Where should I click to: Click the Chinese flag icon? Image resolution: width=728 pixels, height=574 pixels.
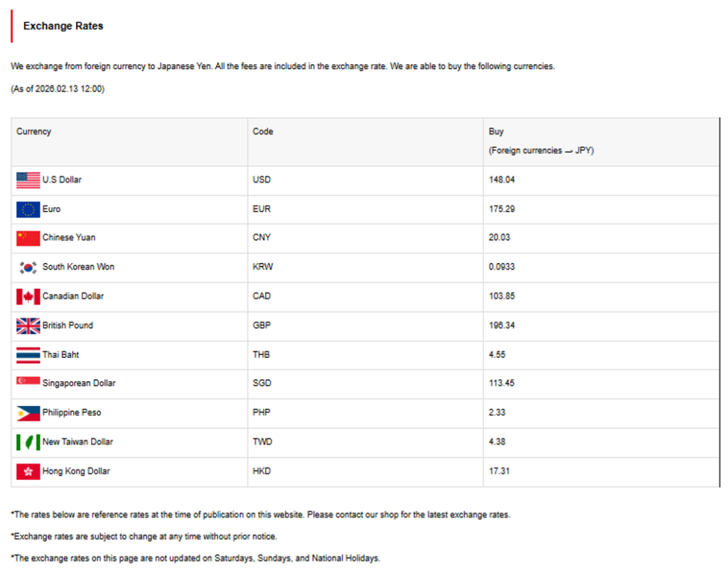pyautogui.click(x=28, y=238)
